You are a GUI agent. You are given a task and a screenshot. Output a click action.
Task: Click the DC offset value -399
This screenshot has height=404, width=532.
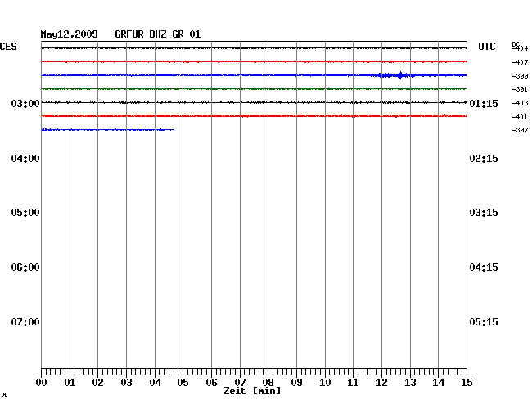pos(520,76)
